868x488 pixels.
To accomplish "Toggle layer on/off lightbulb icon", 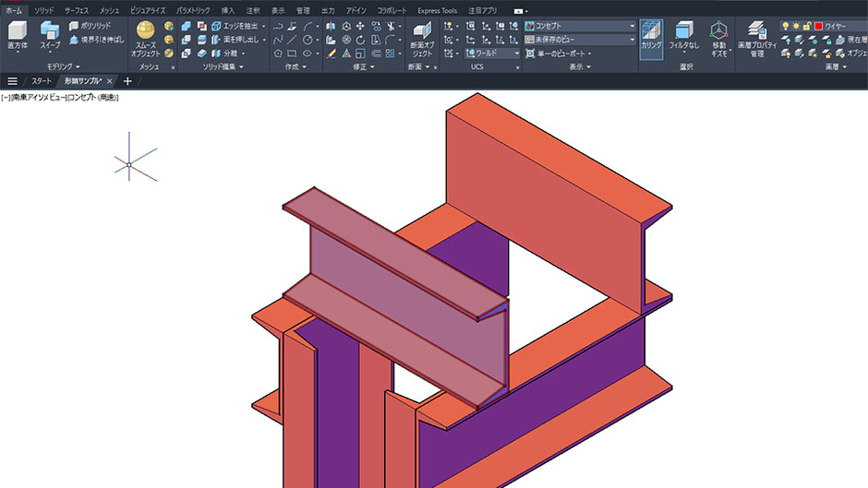I will point(785,26).
